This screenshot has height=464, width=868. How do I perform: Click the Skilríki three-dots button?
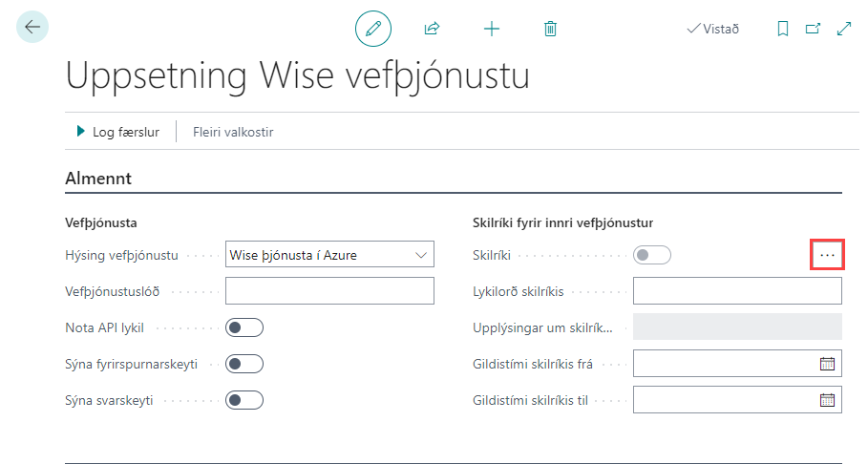click(x=827, y=255)
